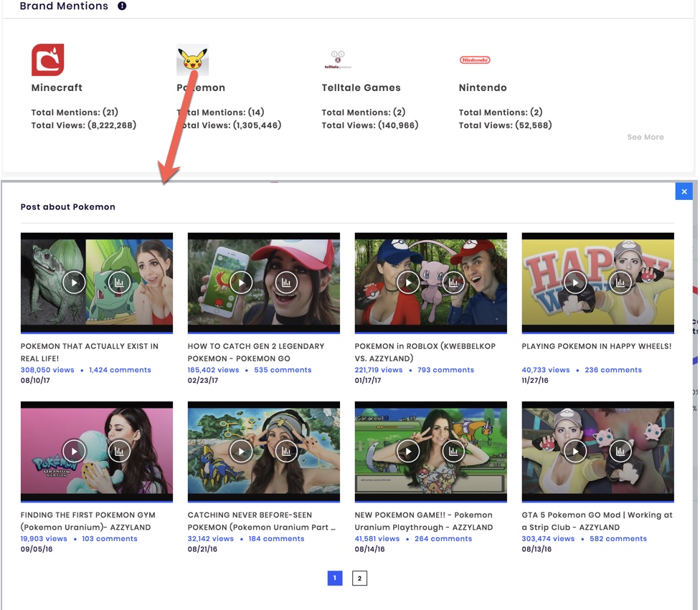Open 'GTA 5 Pokemon GO Mod' title
This screenshot has height=610, width=700.
click(597, 520)
